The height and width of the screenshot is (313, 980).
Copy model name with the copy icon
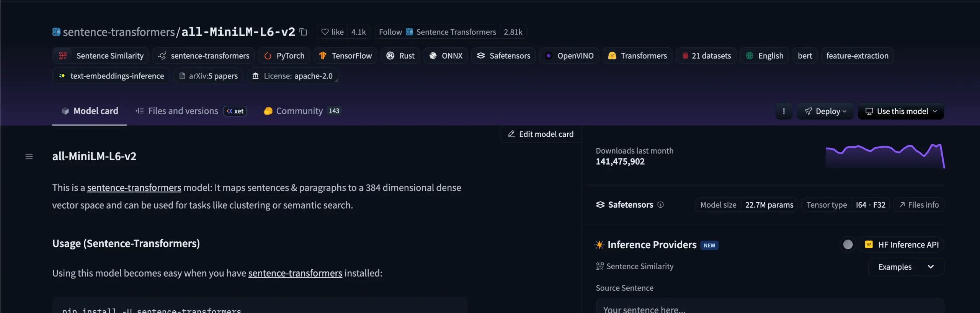click(x=303, y=32)
